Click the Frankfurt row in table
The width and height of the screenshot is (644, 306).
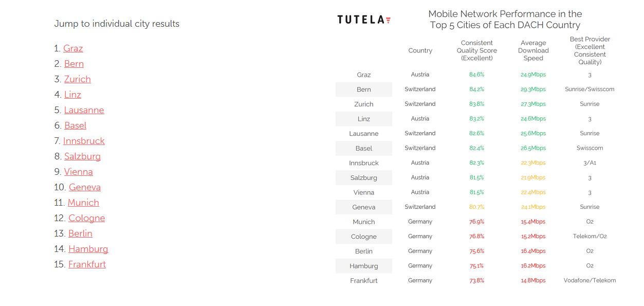[476, 280]
